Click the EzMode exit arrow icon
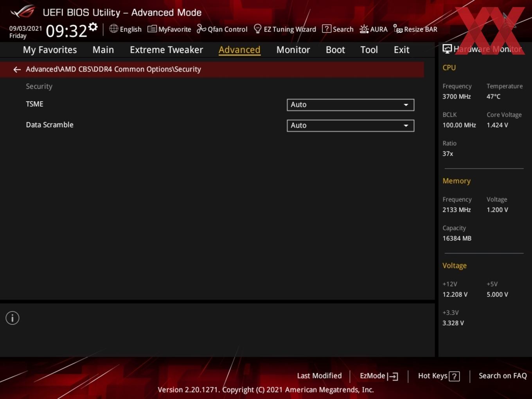The width and height of the screenshot is (532, 399). 393,376
